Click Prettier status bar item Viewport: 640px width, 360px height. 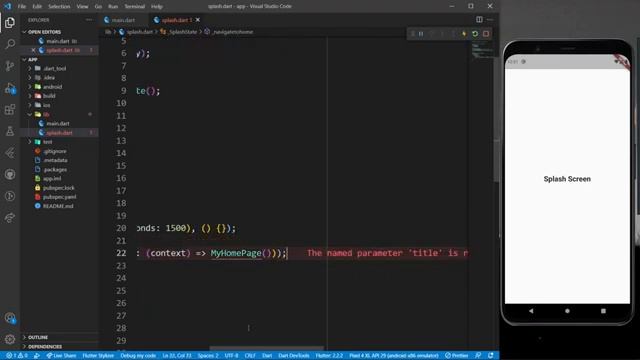456,356
